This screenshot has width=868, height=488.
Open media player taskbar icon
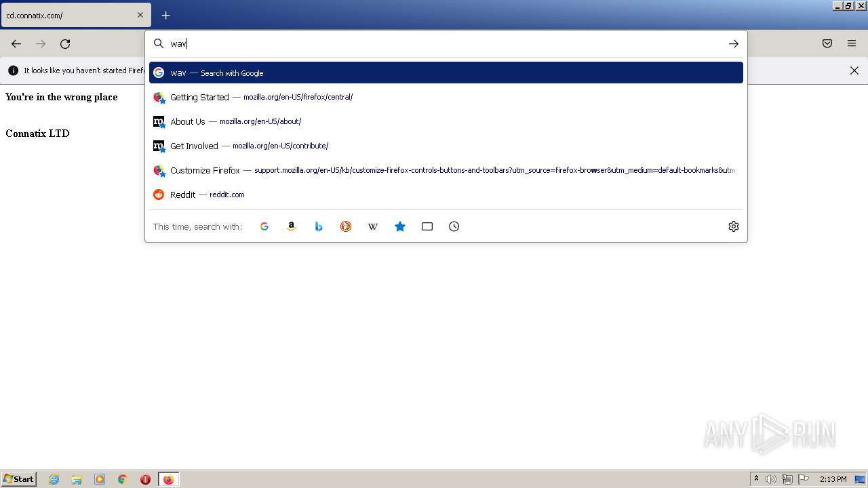pyautogui.click(x=100, y=479)
